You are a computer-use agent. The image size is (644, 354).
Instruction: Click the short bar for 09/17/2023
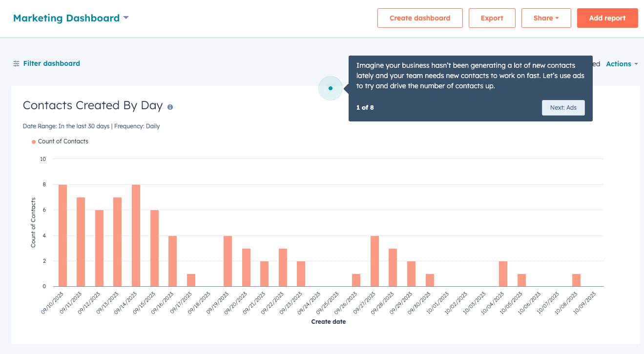tap(191, 280)
